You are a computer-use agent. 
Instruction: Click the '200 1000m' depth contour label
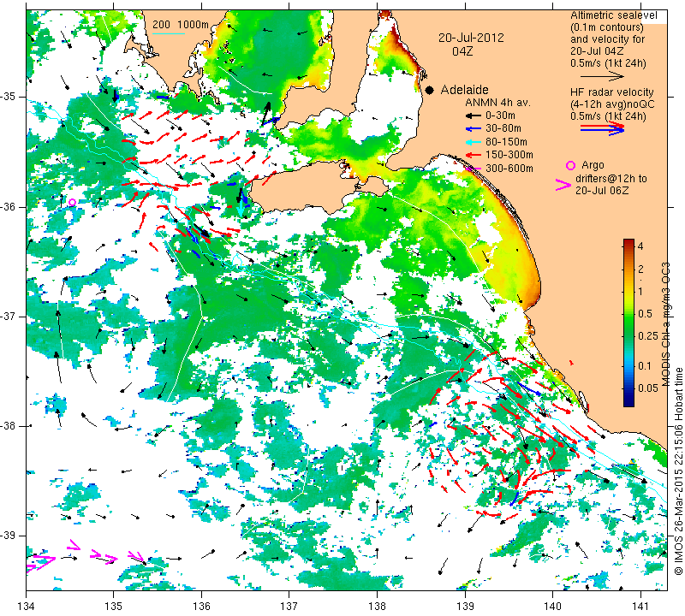pyautogui.click(x=181, y=25)
